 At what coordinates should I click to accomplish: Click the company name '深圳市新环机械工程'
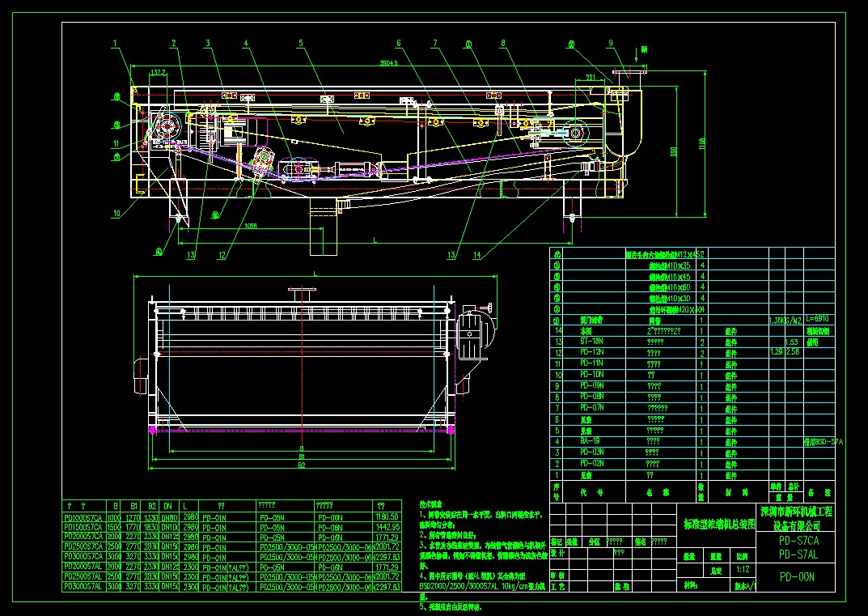pos(797,511)
